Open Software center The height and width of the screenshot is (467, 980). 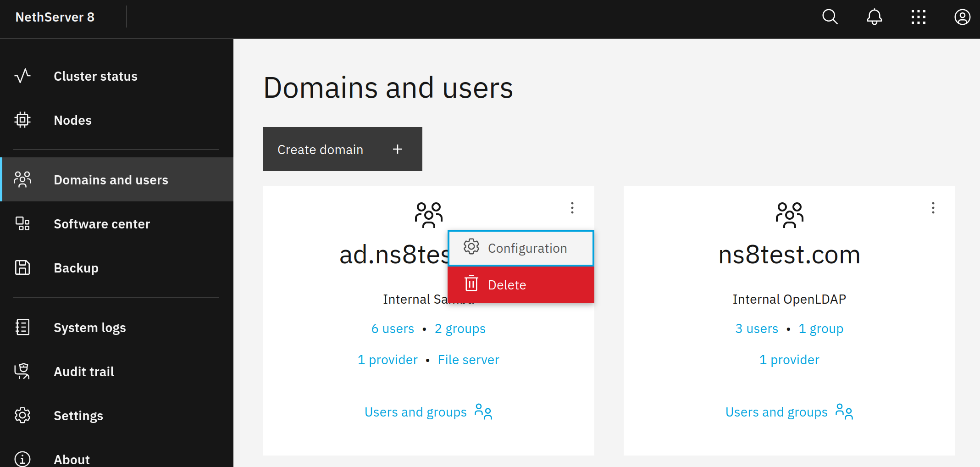[117, 224]
